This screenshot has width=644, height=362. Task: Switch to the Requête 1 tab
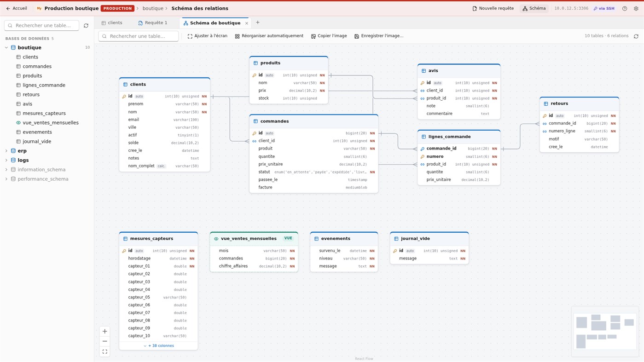pos(153,23)
